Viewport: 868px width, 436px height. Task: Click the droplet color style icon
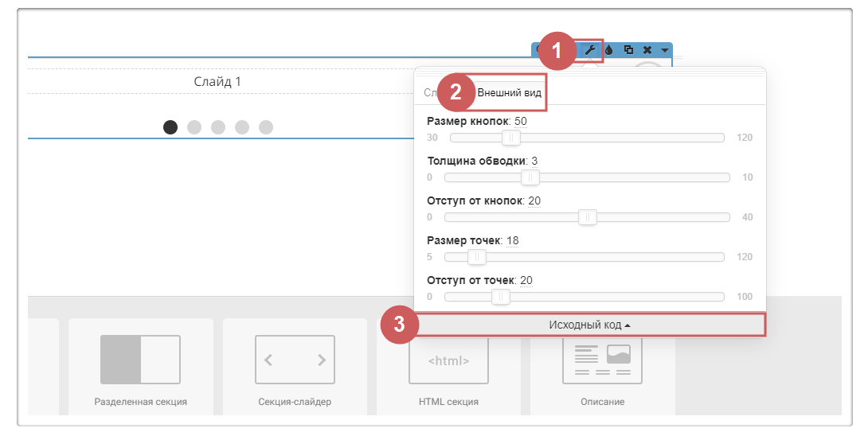point(609,50)
